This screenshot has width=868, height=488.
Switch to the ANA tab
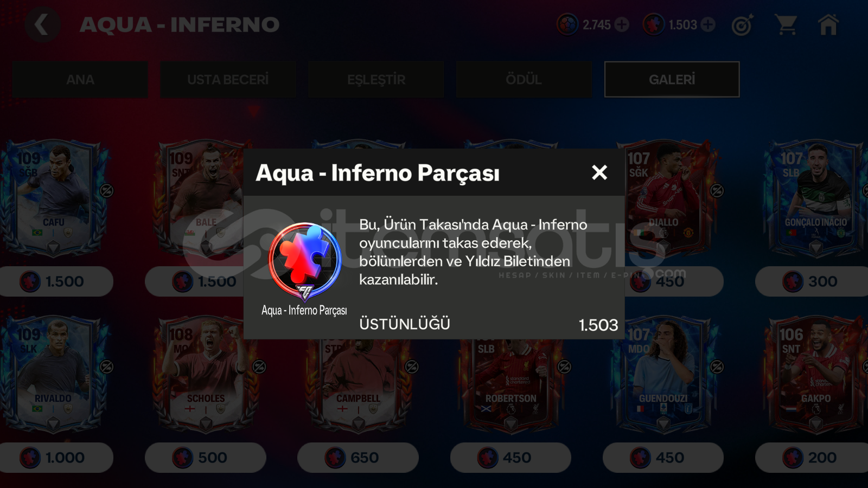(x=80, y=80)
